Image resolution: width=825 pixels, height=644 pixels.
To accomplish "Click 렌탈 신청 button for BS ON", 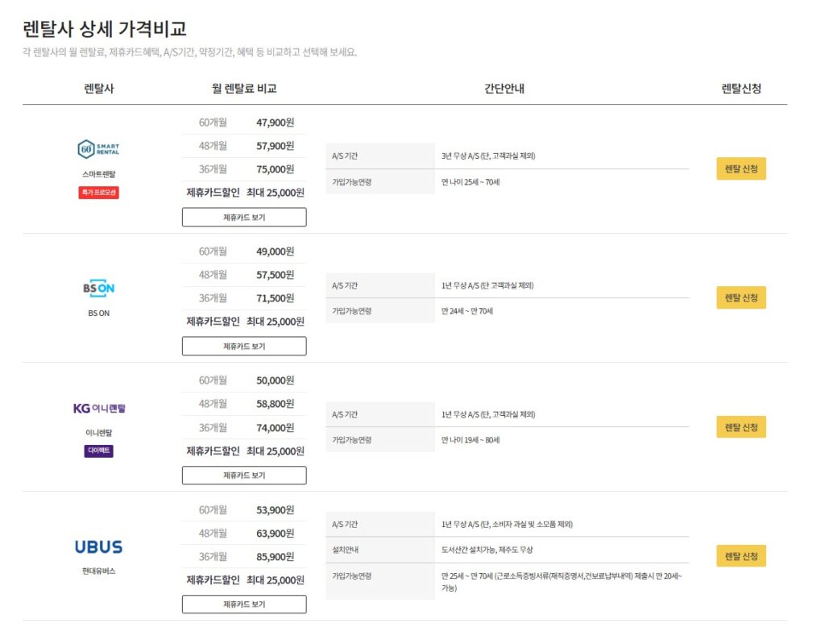I will pos(740,297).
